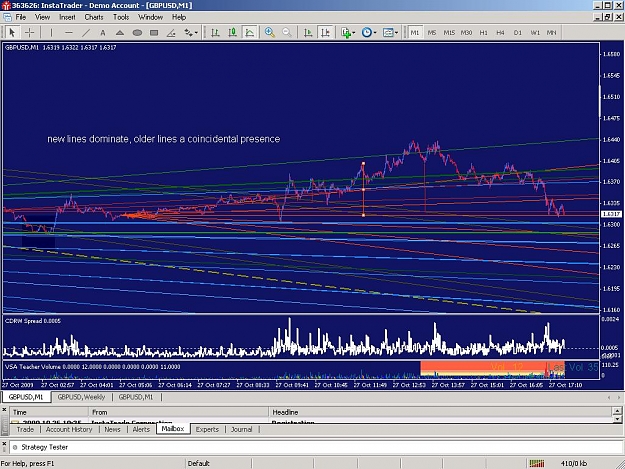Open the Window menu
This screenshot has height=469, width=625.
[151, 17]
